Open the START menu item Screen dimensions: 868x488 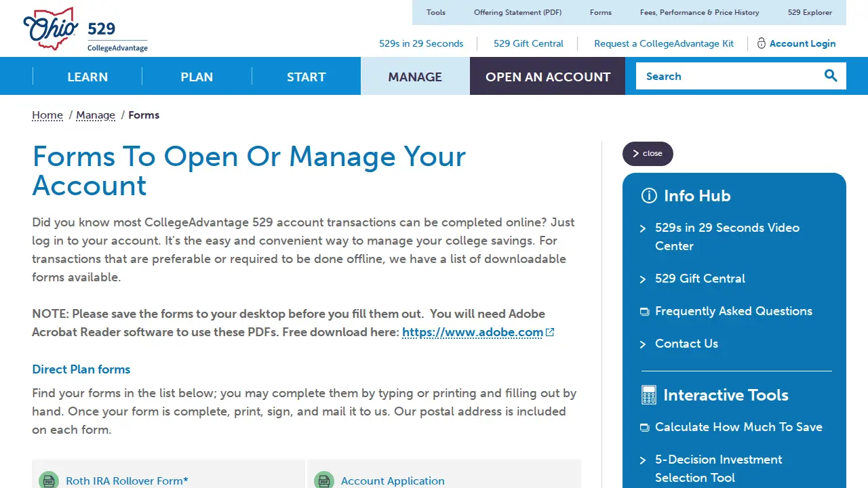pos(307,77)
